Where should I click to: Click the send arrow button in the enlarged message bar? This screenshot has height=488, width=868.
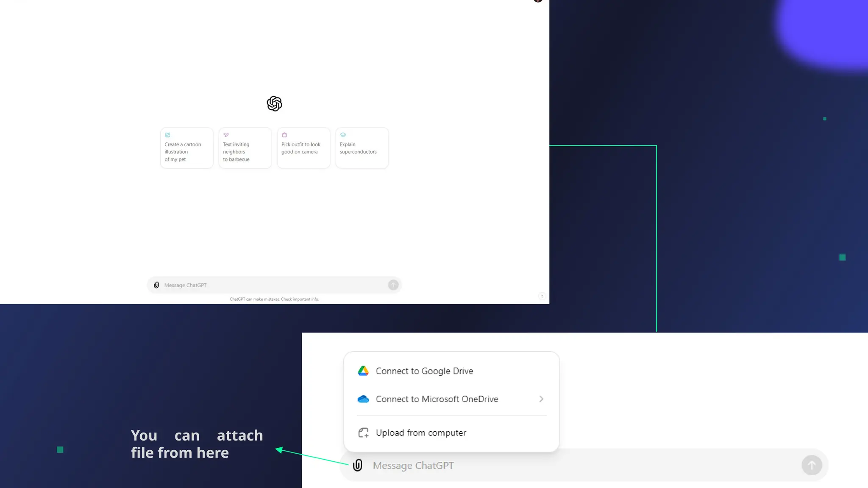[x=812, y=465]
